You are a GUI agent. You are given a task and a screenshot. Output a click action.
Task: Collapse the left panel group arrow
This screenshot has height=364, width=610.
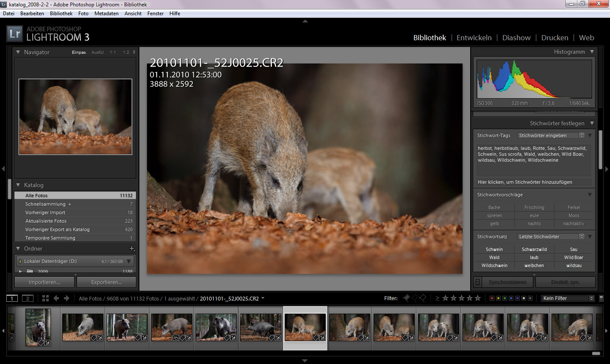pyautogui.click(x=3, y=168)
